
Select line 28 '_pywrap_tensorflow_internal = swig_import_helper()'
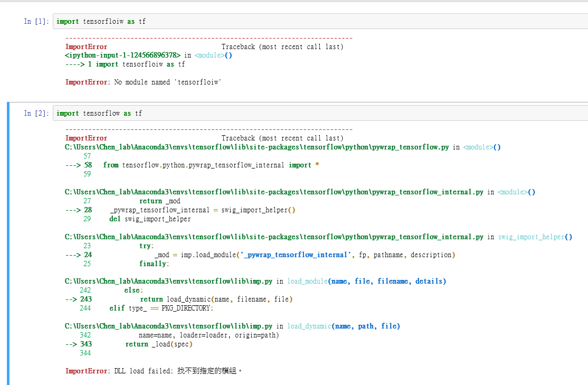181,210
